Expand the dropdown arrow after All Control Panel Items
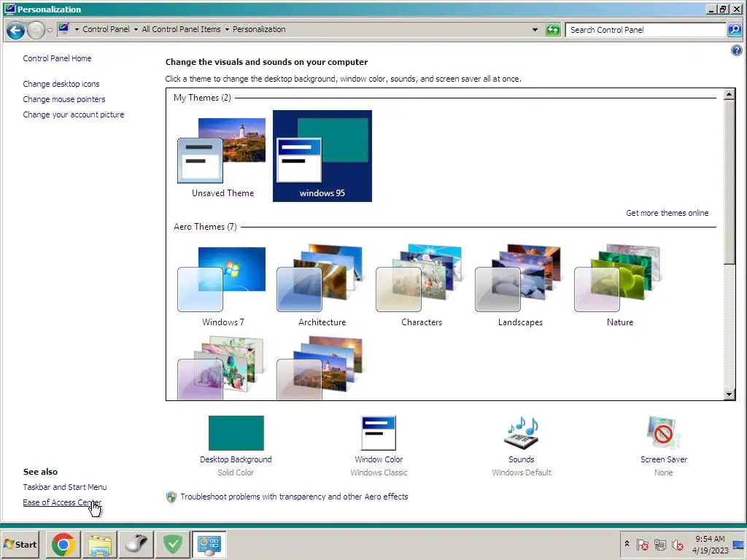Viewport: 747px width, 560px height. click(227, 29)
